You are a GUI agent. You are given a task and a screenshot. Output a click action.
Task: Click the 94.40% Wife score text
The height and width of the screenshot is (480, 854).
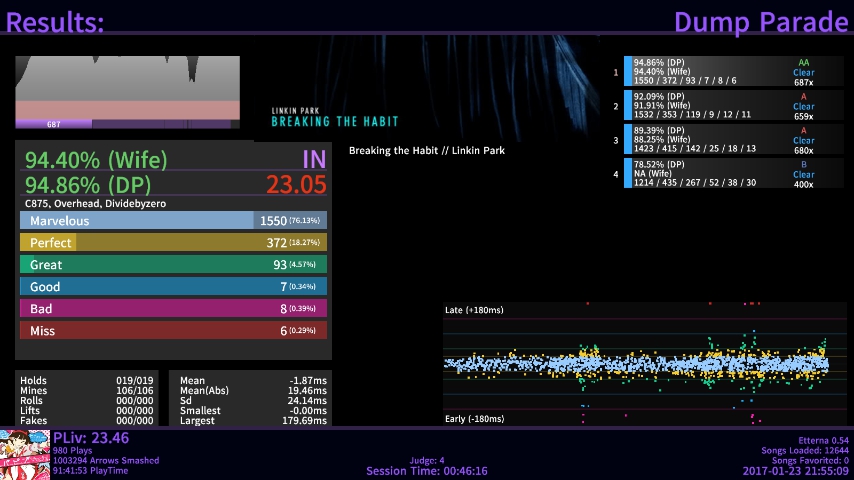[x=96, y=160]
